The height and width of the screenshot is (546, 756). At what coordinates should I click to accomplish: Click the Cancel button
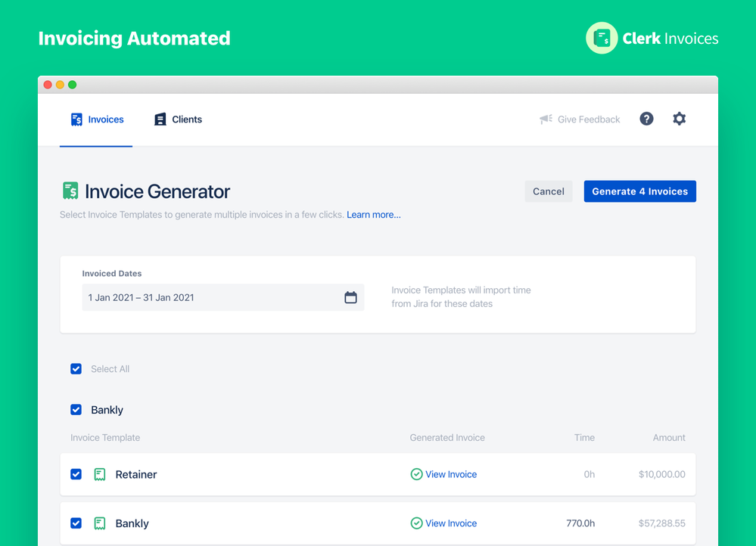(548, 191)
